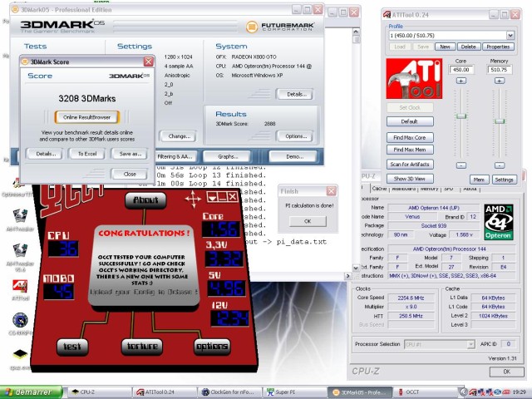The width and height of the screenshot is (532, 399).
Task: Open the ATITool Profile dropdown
Action: click(510, 35)
